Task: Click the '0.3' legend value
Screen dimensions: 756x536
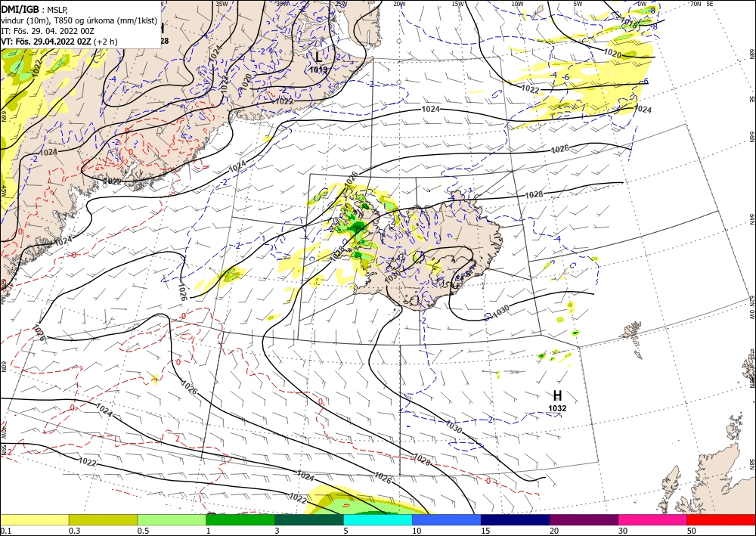Action: pyautogui.click(x=74, y=531)
